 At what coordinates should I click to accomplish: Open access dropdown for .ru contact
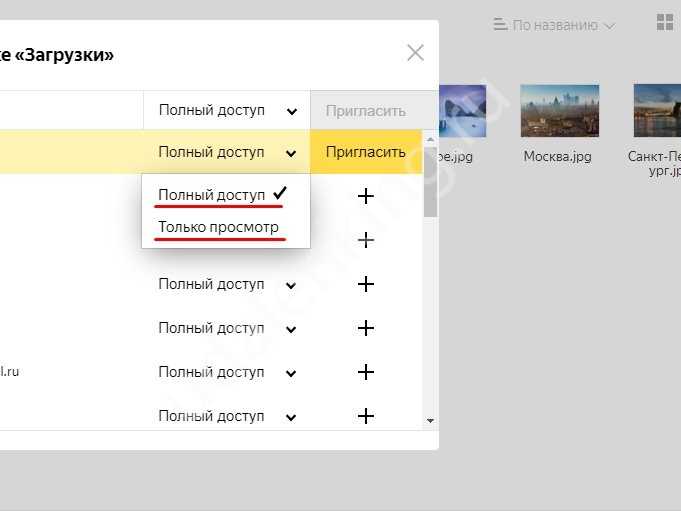click(227, 372)
